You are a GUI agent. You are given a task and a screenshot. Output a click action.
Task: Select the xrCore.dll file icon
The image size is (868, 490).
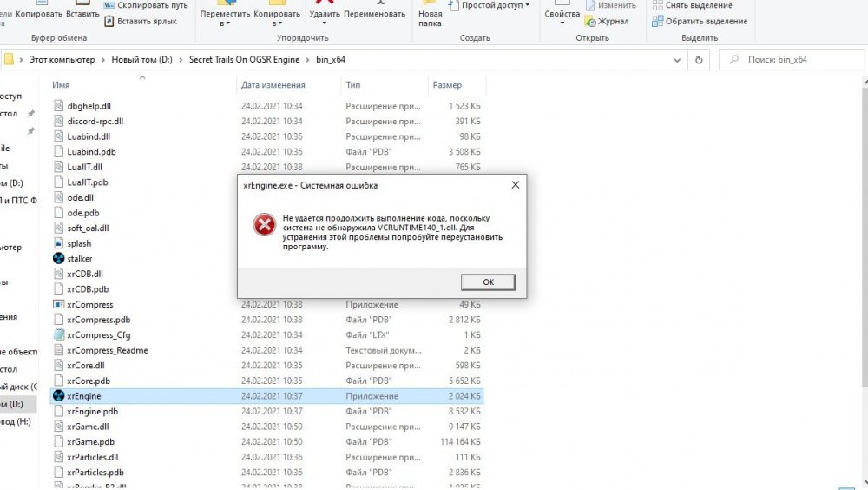[59, 365]
